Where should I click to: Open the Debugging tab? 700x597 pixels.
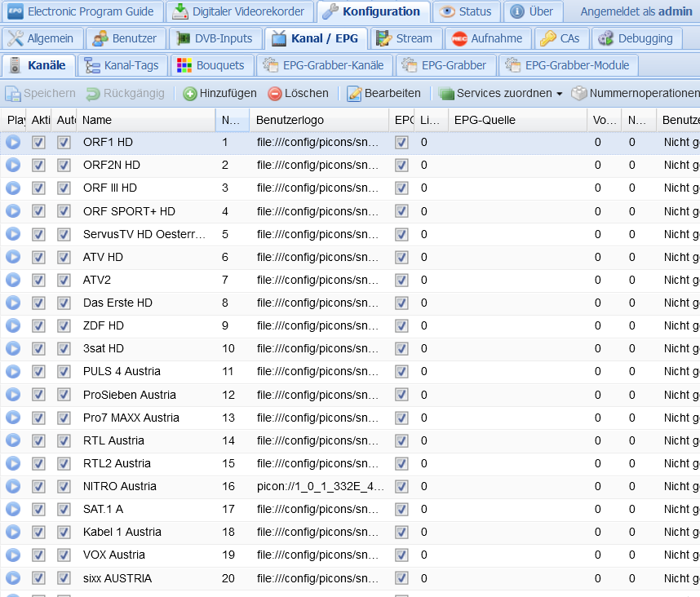tap(636, 39)
